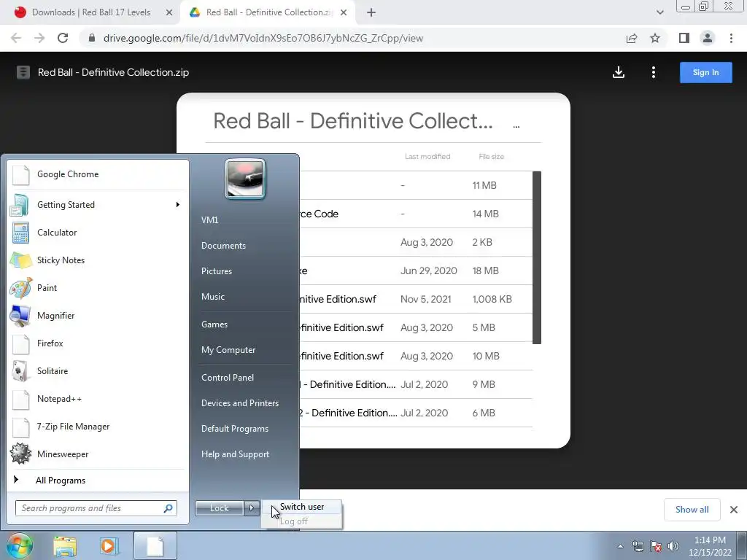Click the Lock button
The width and height of the screenshot is (747, 560).
[x=219, y=508]
